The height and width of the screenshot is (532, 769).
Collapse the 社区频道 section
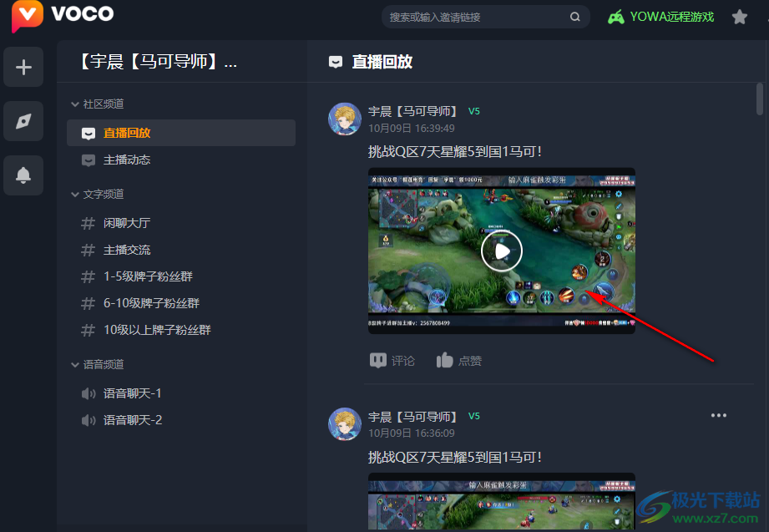pyautogui.click(x=98, y=104)
